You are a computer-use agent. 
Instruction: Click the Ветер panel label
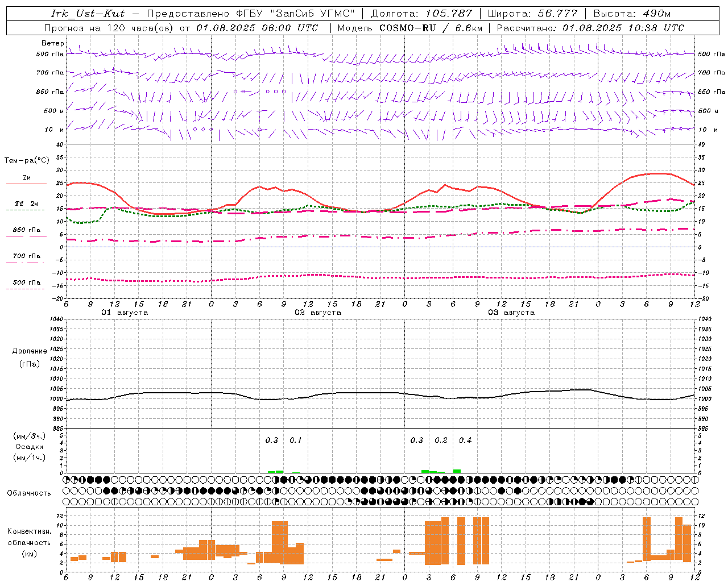click(52, 43)
